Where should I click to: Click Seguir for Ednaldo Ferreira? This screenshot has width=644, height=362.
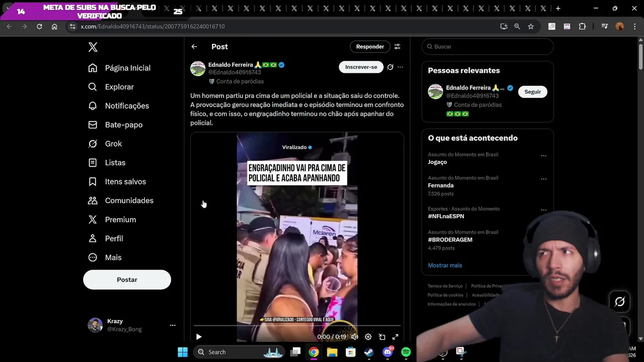click(x=533, y=92)
